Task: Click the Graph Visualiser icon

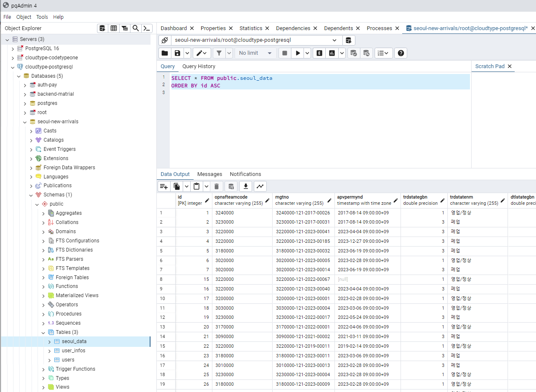Action: [x=260, y=186]
